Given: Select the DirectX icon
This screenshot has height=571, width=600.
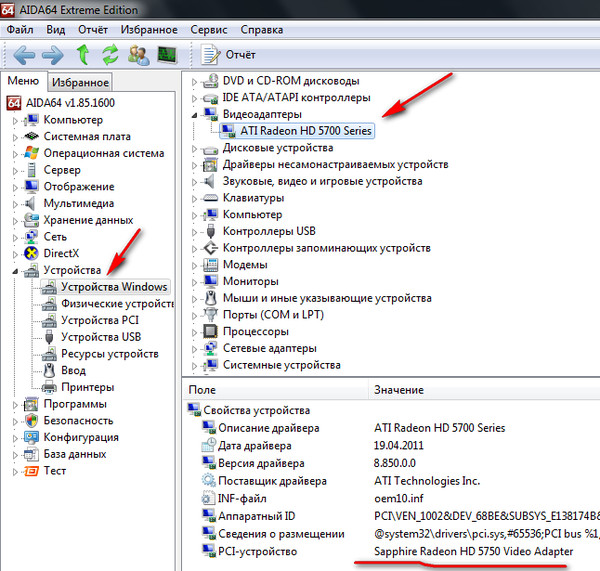Looking at the screenshot, I should click(31, 253).
